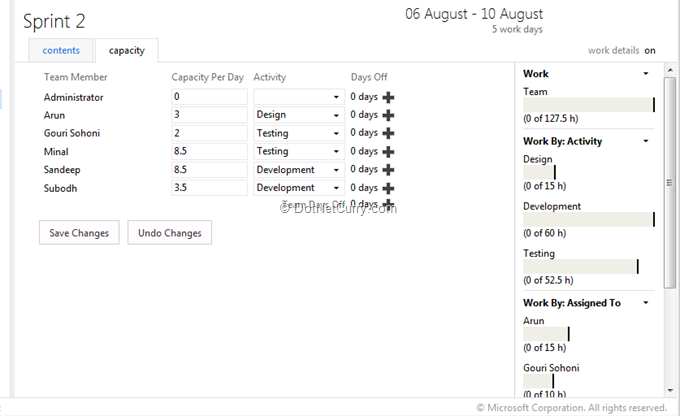
Task: Click plus icon for Subodh's days off
Action: pyautogui.click(x=388, y=188)
